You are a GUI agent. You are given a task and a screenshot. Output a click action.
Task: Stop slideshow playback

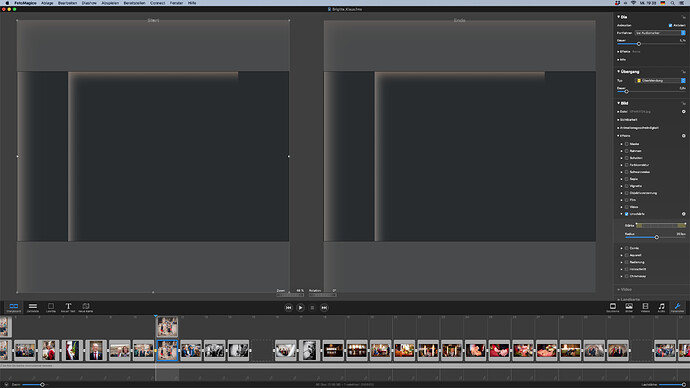click(312, 308)
